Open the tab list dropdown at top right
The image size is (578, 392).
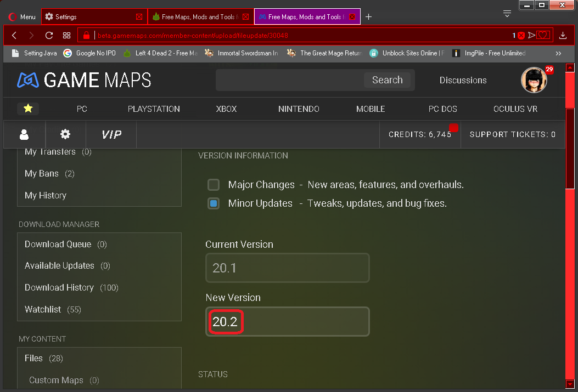(x=507, y=13)
